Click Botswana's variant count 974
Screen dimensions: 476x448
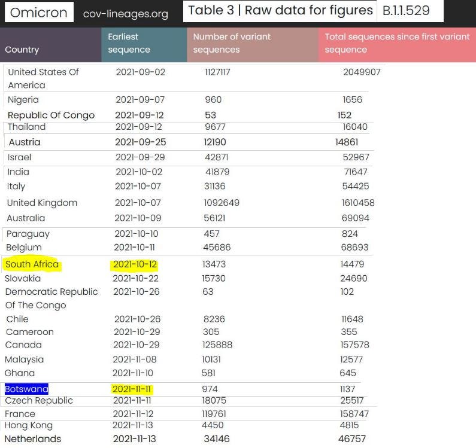tap(210, 389)
